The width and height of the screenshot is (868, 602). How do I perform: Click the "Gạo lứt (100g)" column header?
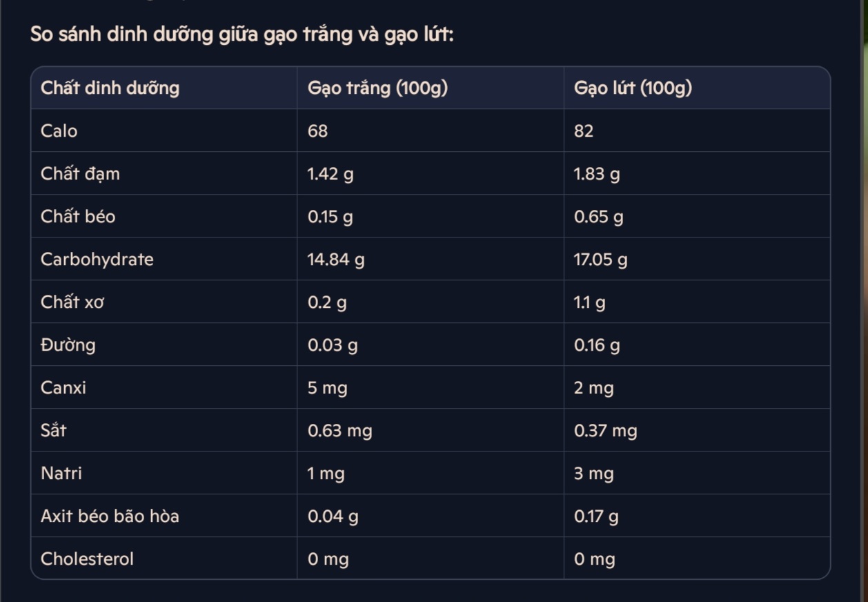point(633,88)
